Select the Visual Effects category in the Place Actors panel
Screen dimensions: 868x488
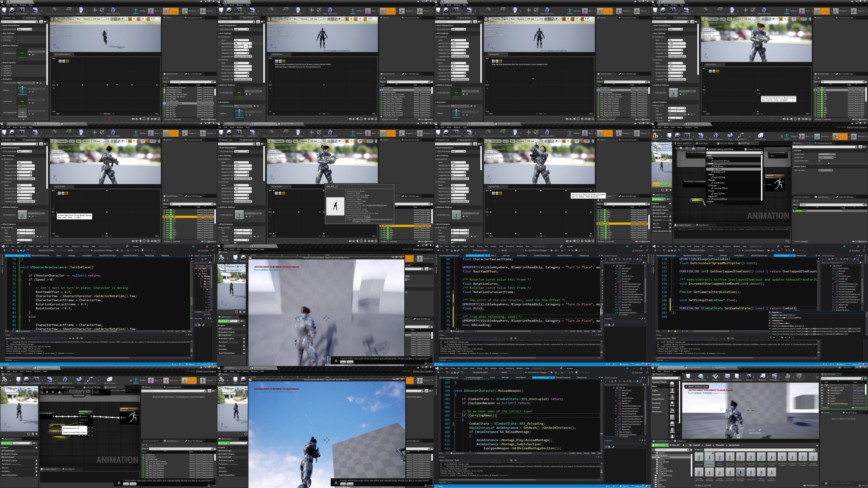[658, 399]
